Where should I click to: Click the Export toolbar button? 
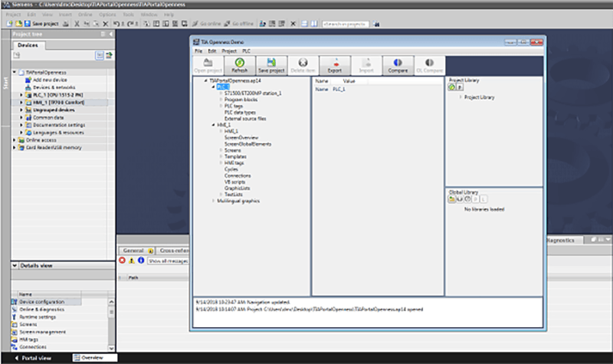tap(335, 65)
